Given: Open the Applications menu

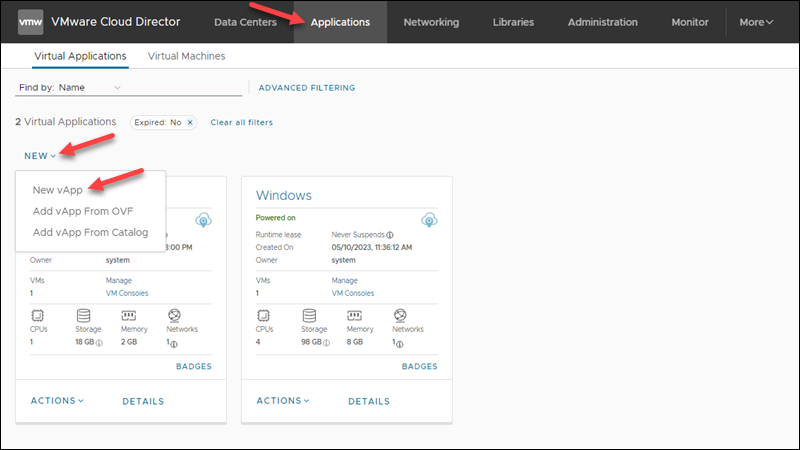Looking at the screenshot, I should [x=340, y=22].
